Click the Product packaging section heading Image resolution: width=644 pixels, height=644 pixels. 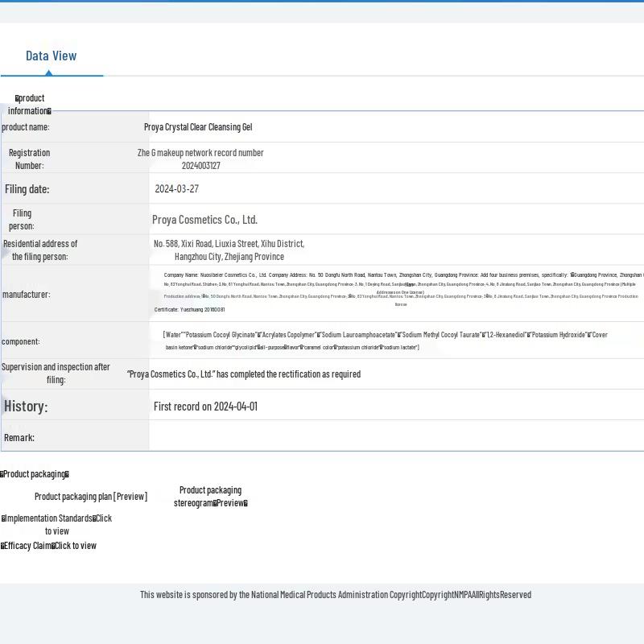tap(35, 474)
